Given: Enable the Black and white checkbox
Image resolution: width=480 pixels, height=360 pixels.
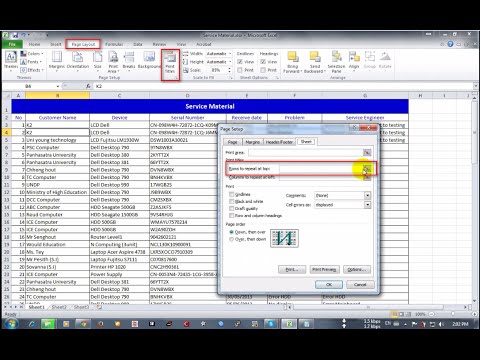Looking at the screenshot, I should tap(231, 201).
